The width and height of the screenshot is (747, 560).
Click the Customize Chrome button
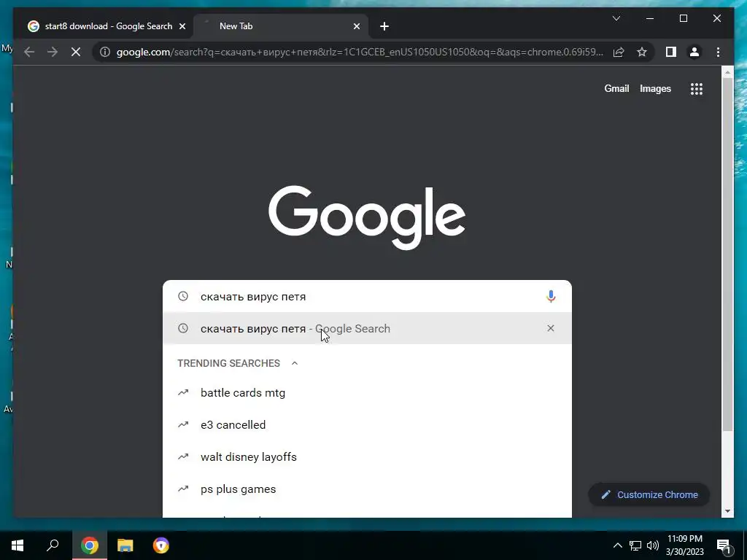(x=649, y=495)
